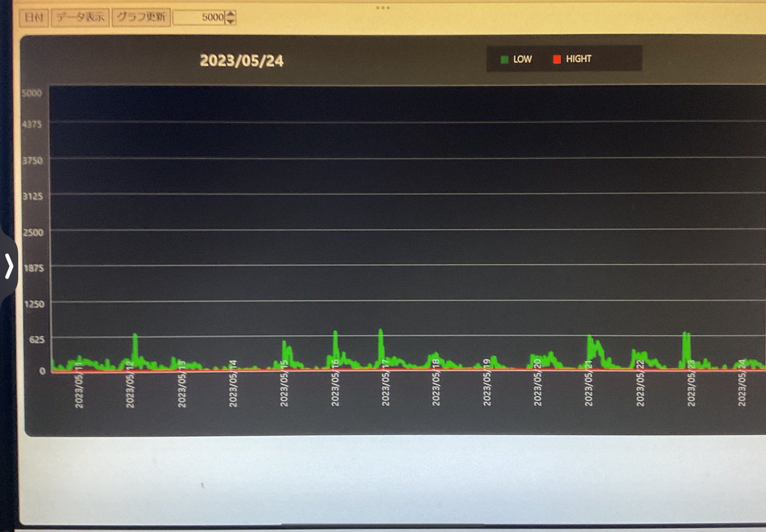
Task: Toggle the LOW series legend
Action: pyautogui.click(x=516, y=59)
